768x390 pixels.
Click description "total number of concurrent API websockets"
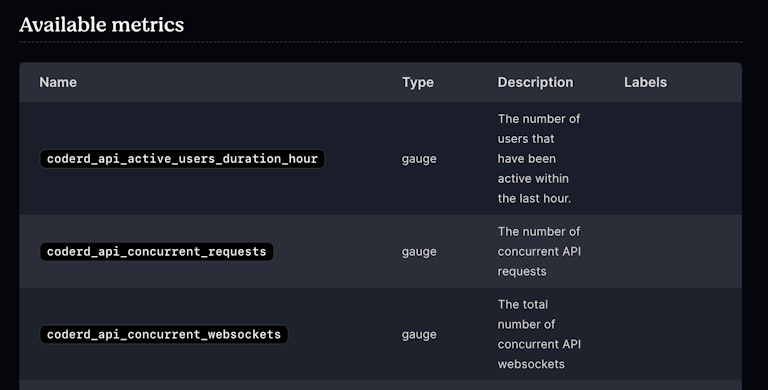pos(539,334)
